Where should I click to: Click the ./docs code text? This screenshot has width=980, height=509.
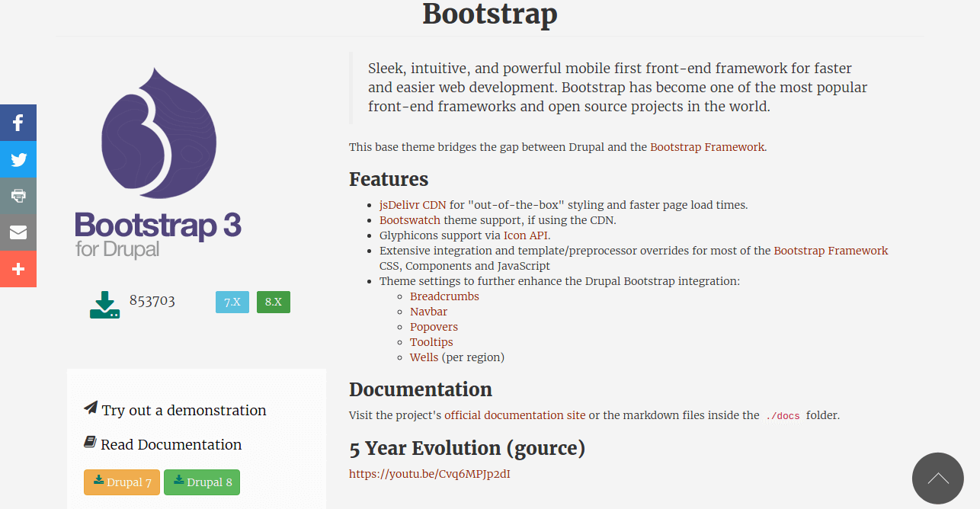pyautogui.click(x=783, y=416)
